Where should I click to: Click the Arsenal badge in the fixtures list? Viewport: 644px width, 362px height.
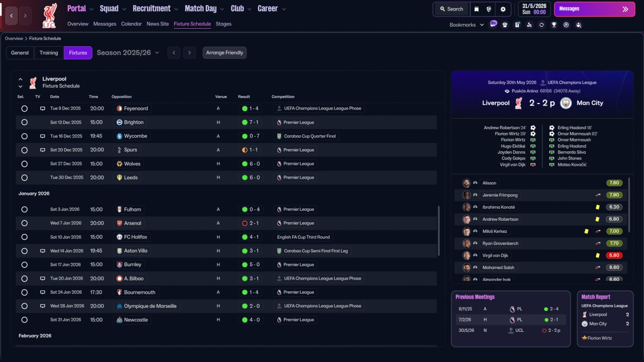(x=119, y=223)
